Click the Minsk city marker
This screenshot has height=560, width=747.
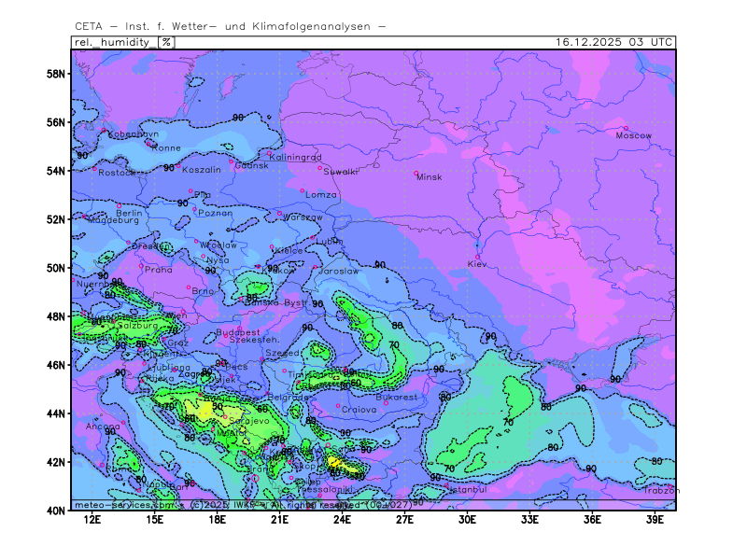coord(416,173)
